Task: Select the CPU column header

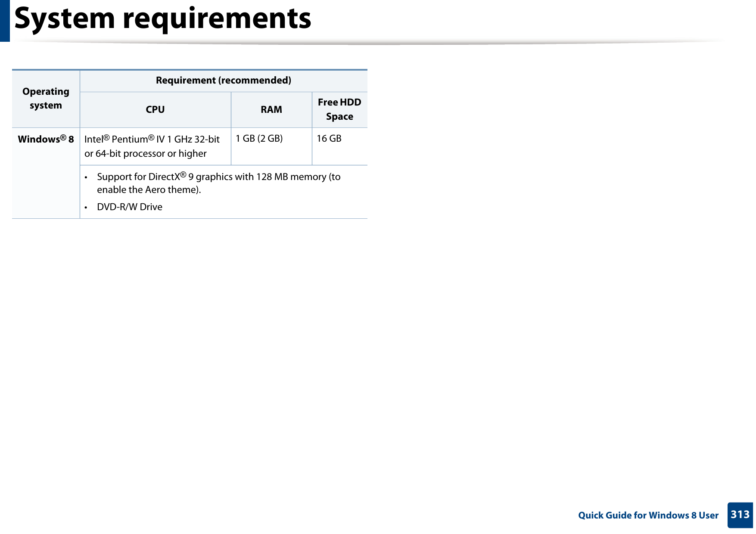Action: 155,109
